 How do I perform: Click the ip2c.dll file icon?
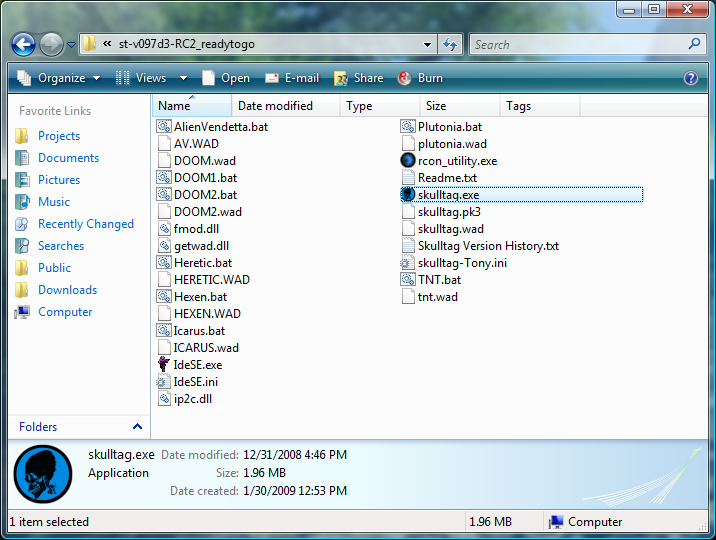point(164,398)
